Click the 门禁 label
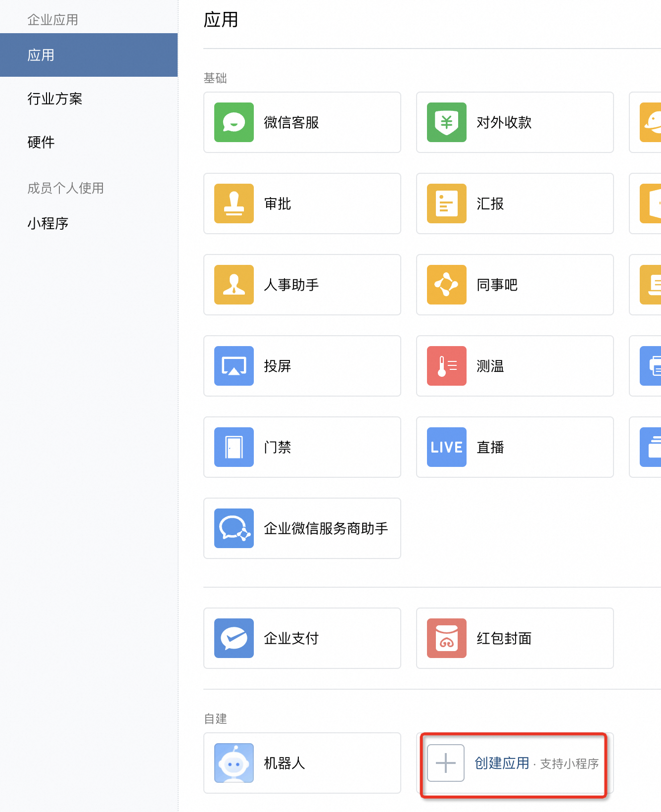Viewport: 661px width, 812px height. 278,447
